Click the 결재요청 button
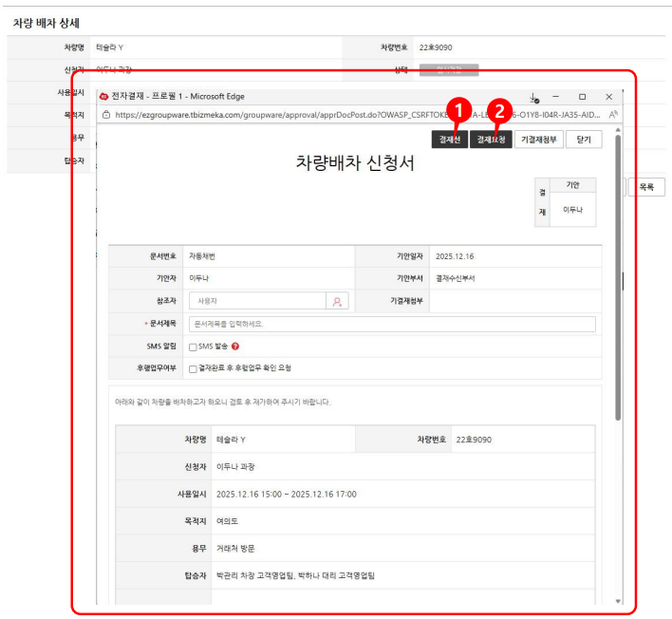Viewport: 672px width, 619px height. (491, 140)
